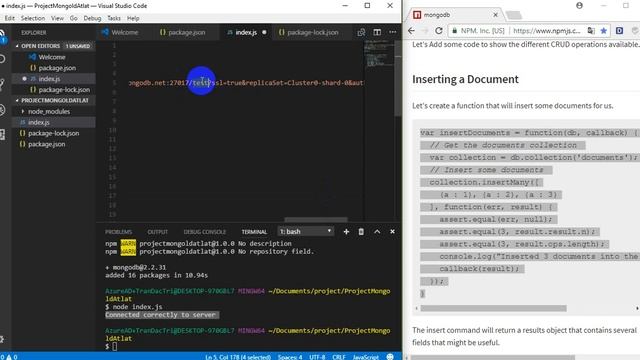This screenshot has height=360, width=640.
Task: Reload the npmjs page in Chrome
Action: [439, 31]
